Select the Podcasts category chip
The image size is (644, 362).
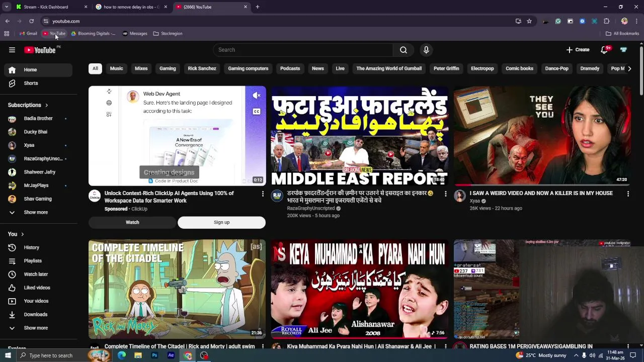[x=290, y=68]
